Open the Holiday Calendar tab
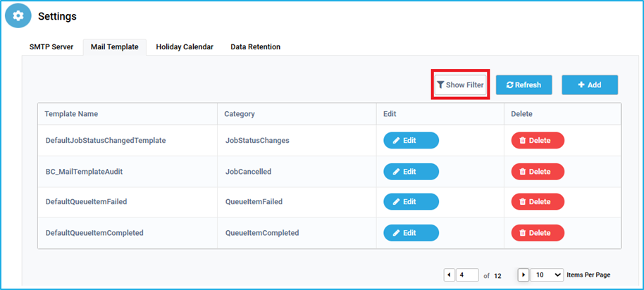Viewport: 644px width, 290px height. tap(185, 46)
